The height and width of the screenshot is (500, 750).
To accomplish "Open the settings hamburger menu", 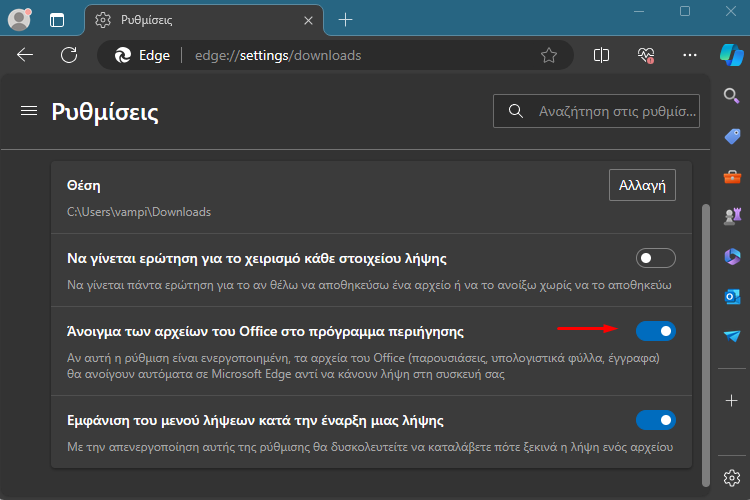I will pos(29,111).
